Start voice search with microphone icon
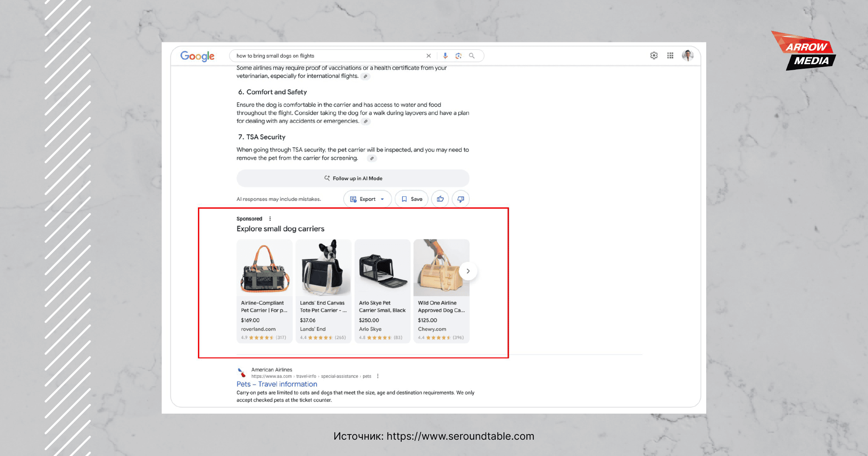Image resolution: width=868 pixels, height=456 pixels. point(445,56)
